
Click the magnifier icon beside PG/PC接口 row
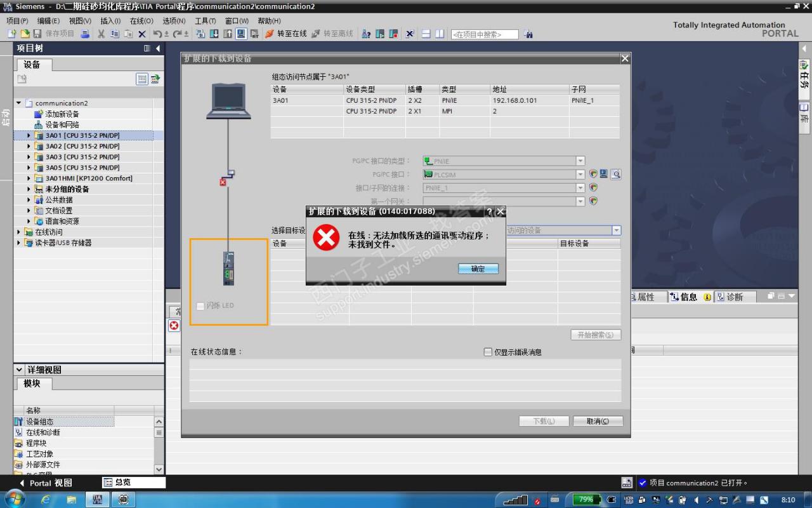(615, 174)
